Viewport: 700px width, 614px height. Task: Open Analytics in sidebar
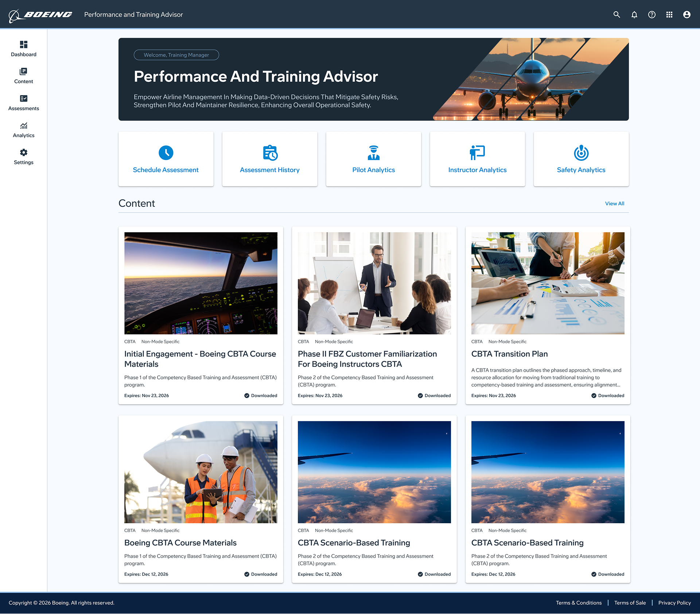pyautogui.click(x=24, y=130)
